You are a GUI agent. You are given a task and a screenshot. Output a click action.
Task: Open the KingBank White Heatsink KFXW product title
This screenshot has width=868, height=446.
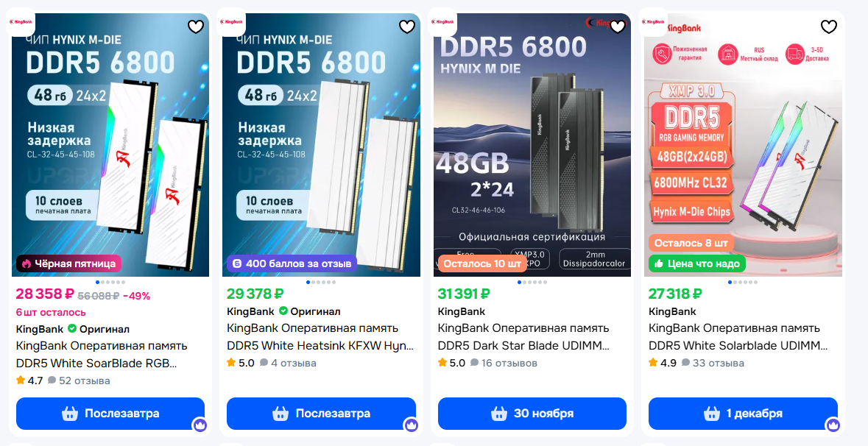coord(320,337)
